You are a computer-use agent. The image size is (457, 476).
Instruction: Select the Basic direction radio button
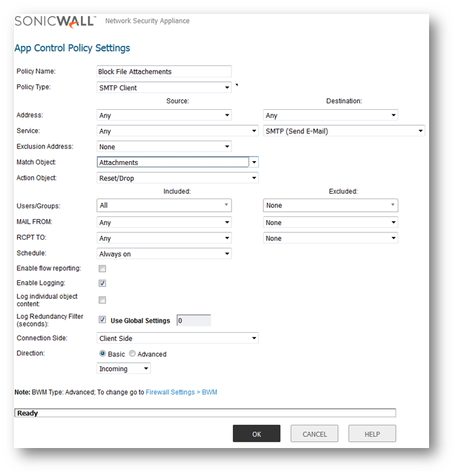click(102, 354)
